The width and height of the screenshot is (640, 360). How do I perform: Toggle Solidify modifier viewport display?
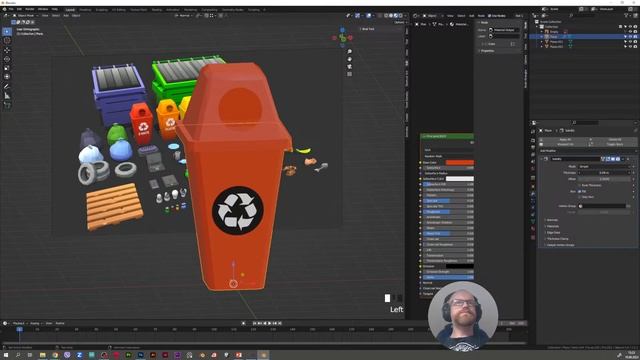tap(613, 159)
